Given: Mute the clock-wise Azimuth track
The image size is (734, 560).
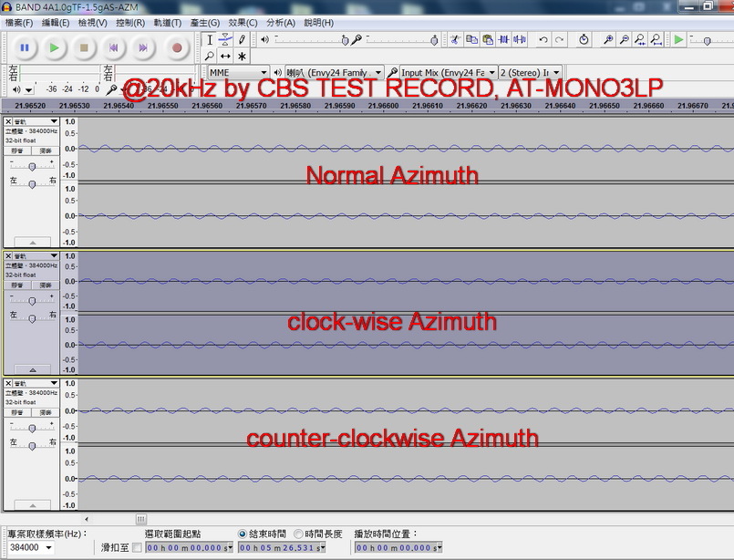Looking at the screenshot, I should 18,285.
